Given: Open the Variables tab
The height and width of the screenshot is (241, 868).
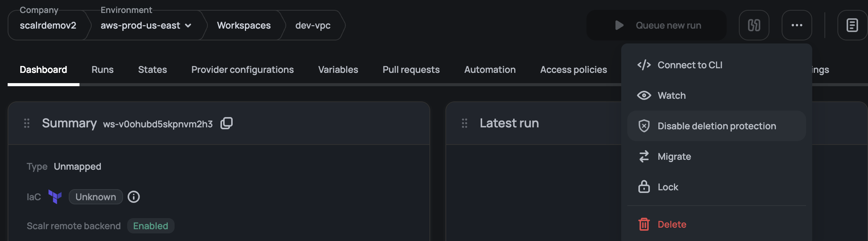Looking at the screenshot, I should pos(338,70).
